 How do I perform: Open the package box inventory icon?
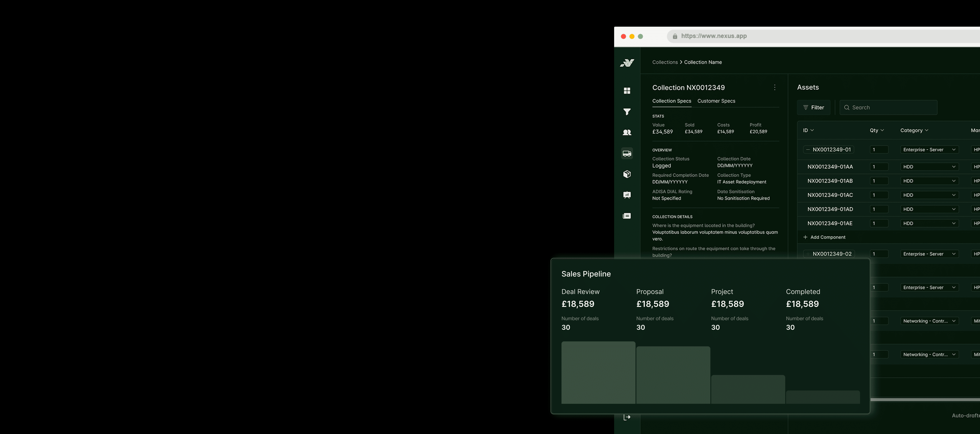point(627,174)
